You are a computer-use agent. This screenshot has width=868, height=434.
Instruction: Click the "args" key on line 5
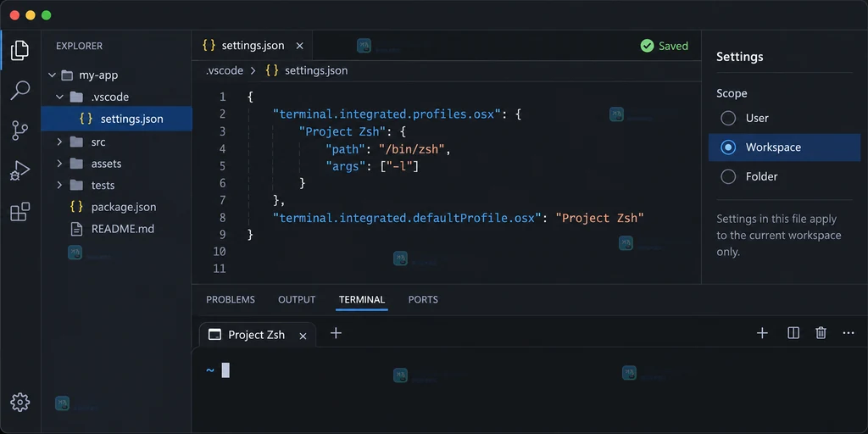(344, 166)
